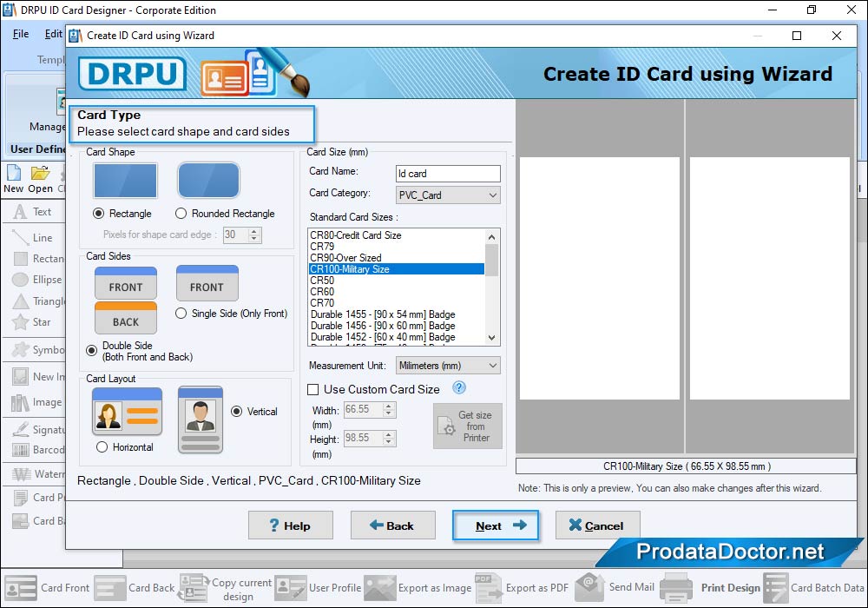Open the Edit menu
The width and height of the screenshot is (868, 608).
click(53, 34)
